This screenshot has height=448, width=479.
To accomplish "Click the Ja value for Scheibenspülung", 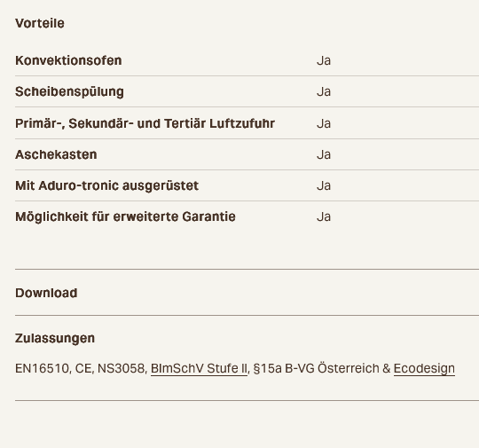I will [324, 91].
